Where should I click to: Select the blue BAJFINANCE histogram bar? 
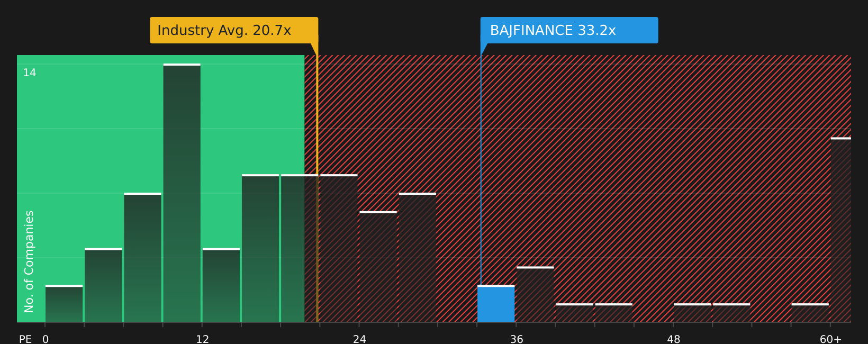496,304
